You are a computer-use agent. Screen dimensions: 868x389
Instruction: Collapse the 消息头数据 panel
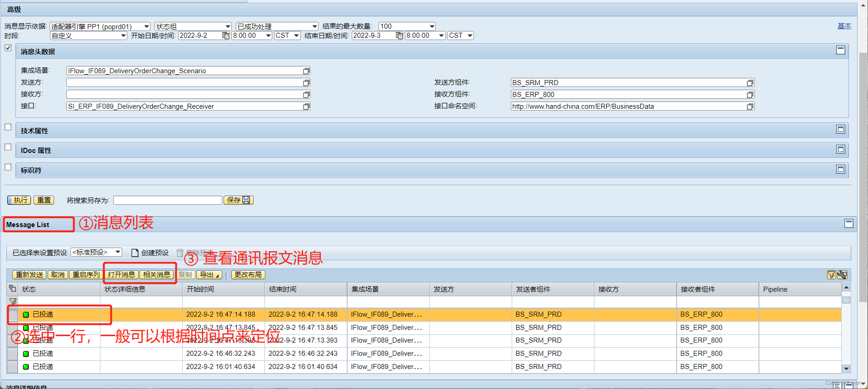tap(841, 50)
